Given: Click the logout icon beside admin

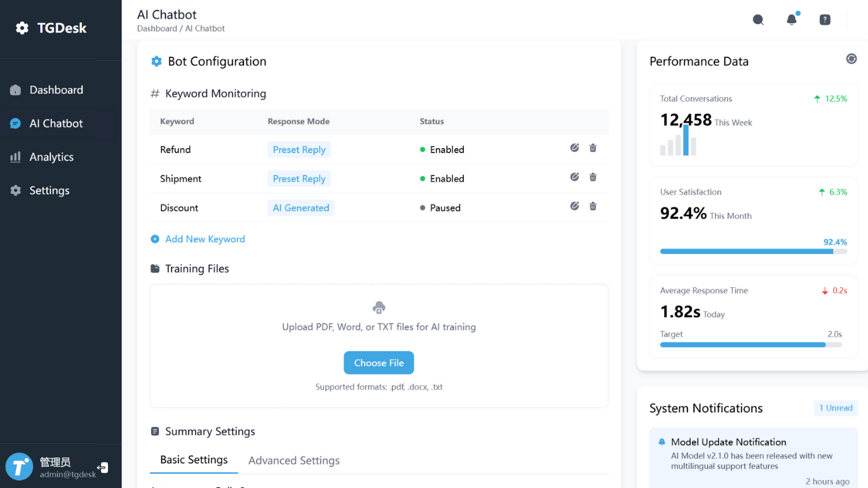Looking at the screenshot, I should (103, 468).
